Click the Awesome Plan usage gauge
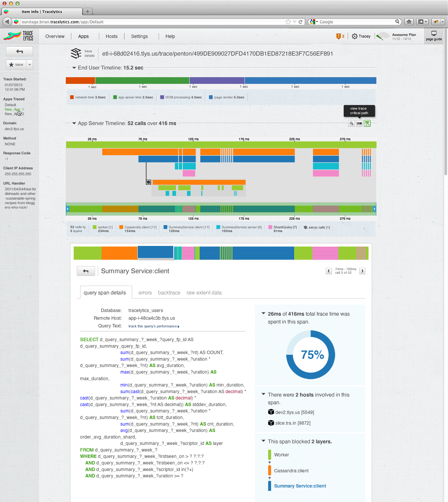Viewport: 448px width, 502px height. coord(383,36)
